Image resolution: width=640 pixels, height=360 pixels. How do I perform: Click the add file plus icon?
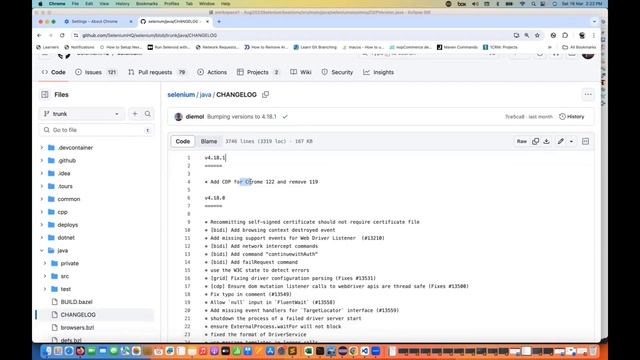135,114
